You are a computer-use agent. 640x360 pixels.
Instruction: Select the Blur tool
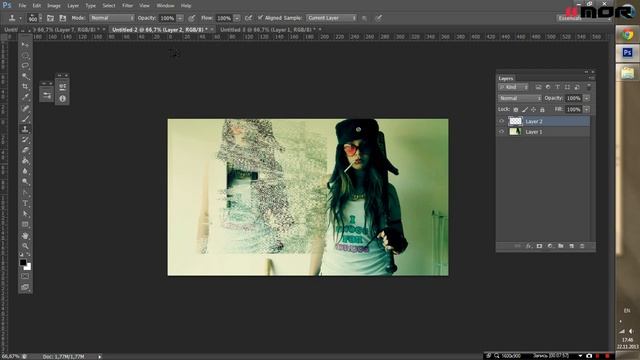coord(25,171)
